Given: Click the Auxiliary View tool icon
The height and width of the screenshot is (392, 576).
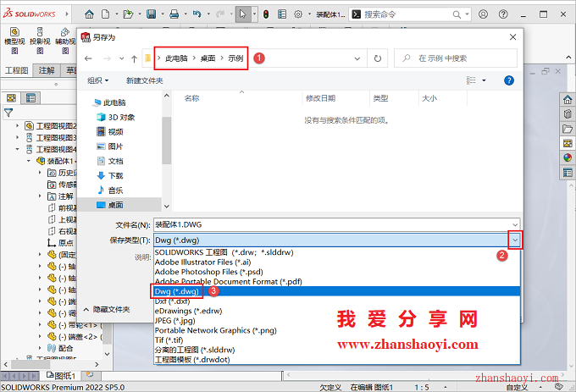Looking at the screenshot, I should pos(65,41).
